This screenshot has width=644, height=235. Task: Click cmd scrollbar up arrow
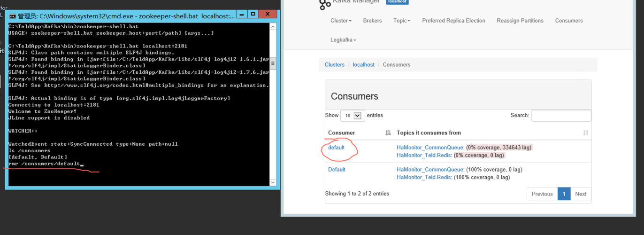tap(273, 26)
